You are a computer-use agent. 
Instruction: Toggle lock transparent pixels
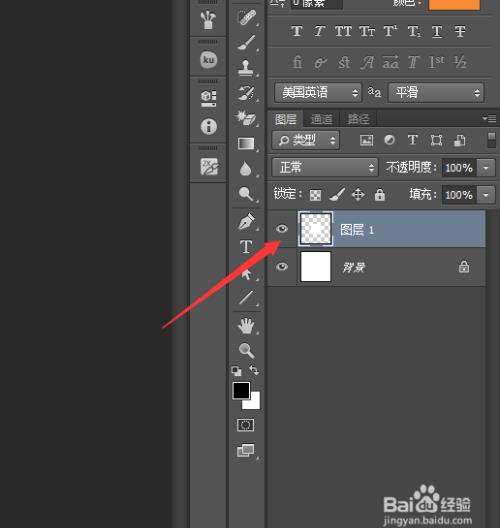[315, 195]
